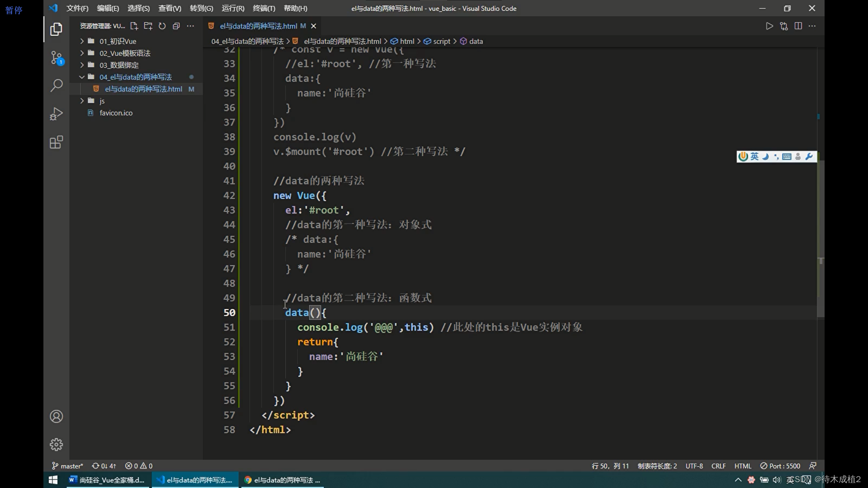The image size is (868, 488).
Task: Click line number 50 in gutter
Action: tap(229, 313)
